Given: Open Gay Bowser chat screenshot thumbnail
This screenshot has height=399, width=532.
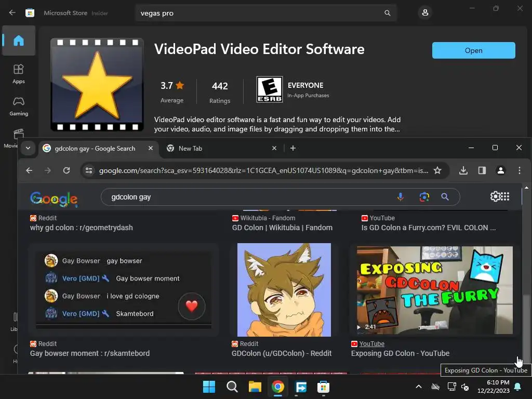Looking at the screenshot, I should pyautogui.click(x=124, y=290).
